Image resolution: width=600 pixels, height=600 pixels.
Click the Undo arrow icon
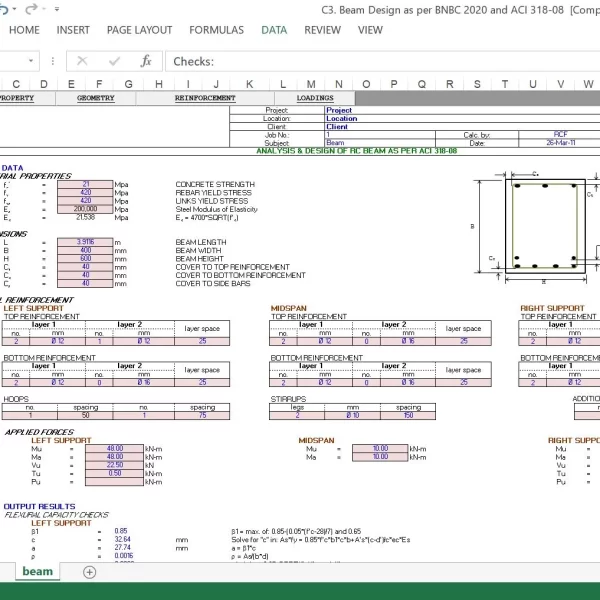click(4, 8)
